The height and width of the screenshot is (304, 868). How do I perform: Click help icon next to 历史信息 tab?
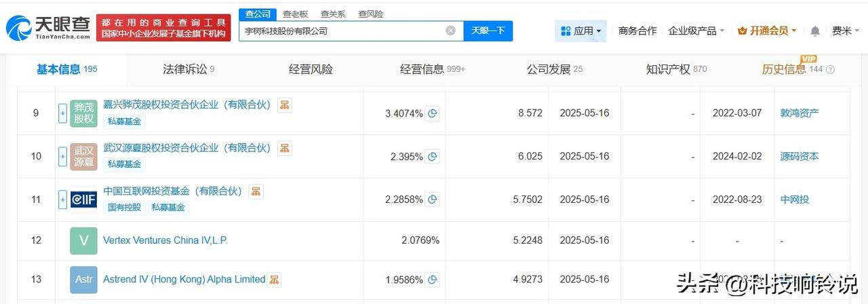[x=830, y=69]
